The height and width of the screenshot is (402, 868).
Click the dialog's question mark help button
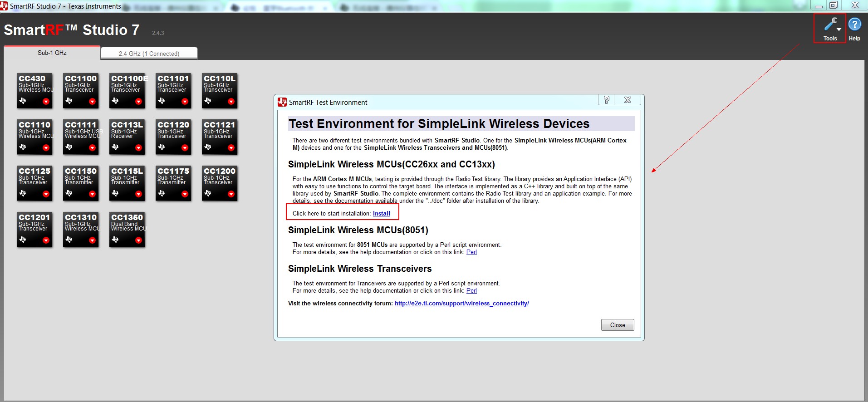click(x=607, y=100)
